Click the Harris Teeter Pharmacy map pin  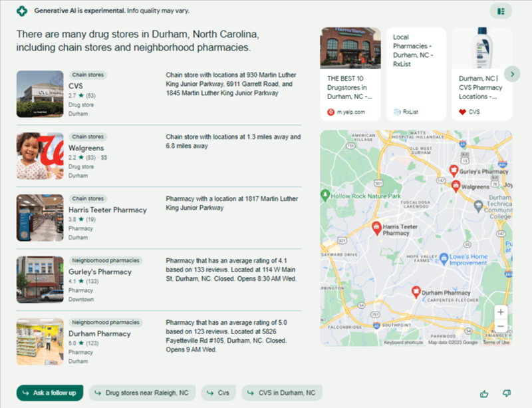pos(376,228)
